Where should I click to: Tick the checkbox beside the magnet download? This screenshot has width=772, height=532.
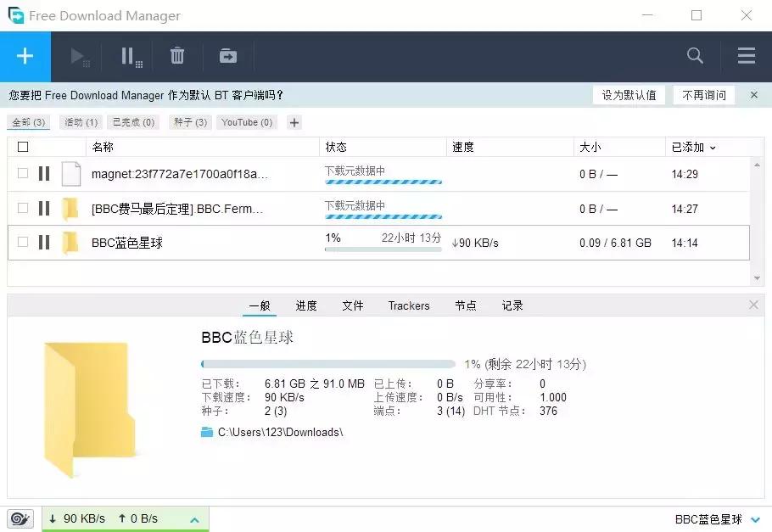[x=23, y=173]
